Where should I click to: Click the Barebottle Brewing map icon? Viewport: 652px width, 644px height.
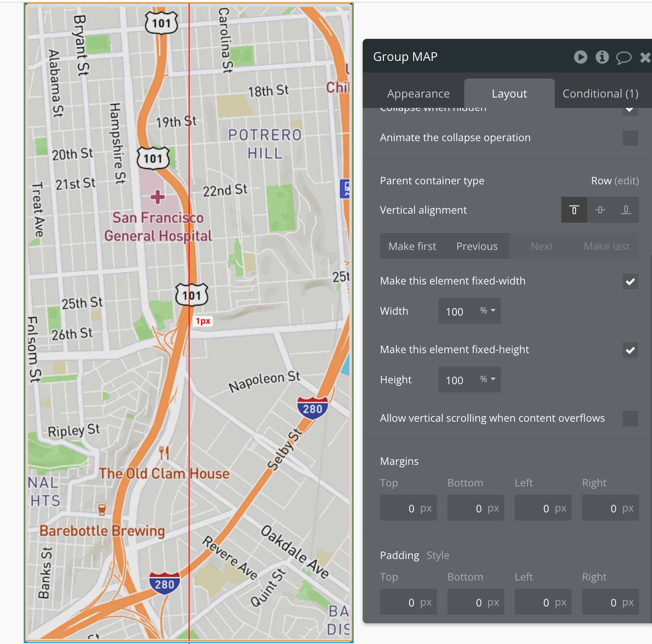coord(102,510)
